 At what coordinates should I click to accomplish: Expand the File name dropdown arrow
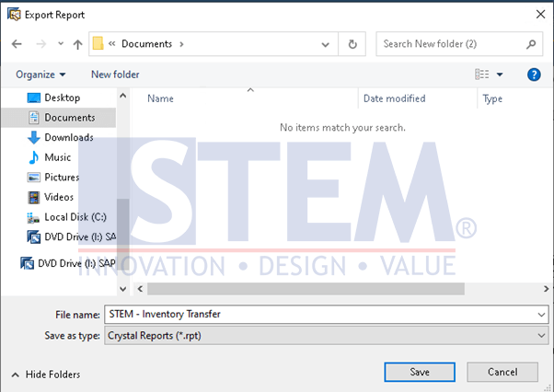(x=541, y=315)
